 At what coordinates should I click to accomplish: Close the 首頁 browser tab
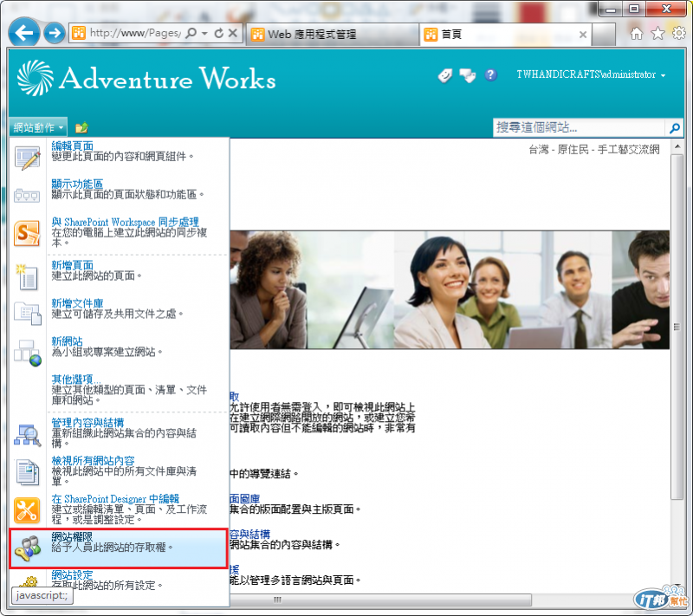[x=583, y=35]
